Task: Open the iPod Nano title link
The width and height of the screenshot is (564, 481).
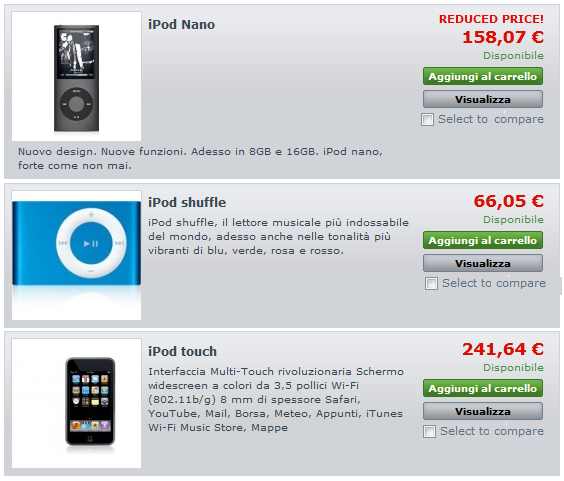Action: [x=182, y=24]
